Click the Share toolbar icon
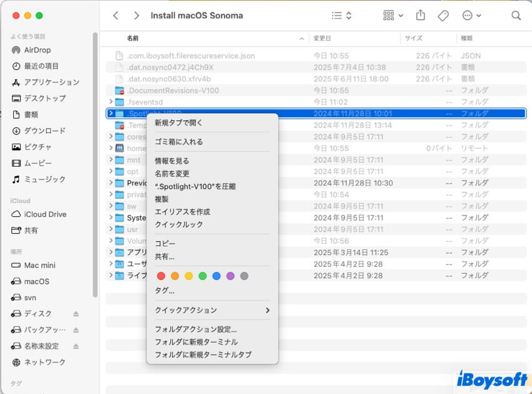532x394 pixels. 421,15
